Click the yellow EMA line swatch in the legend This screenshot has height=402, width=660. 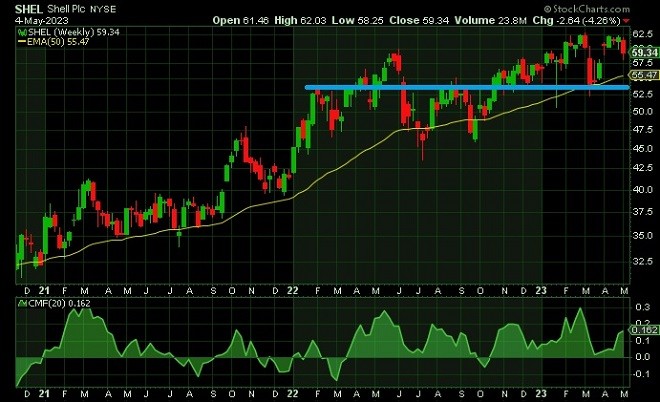22,42
